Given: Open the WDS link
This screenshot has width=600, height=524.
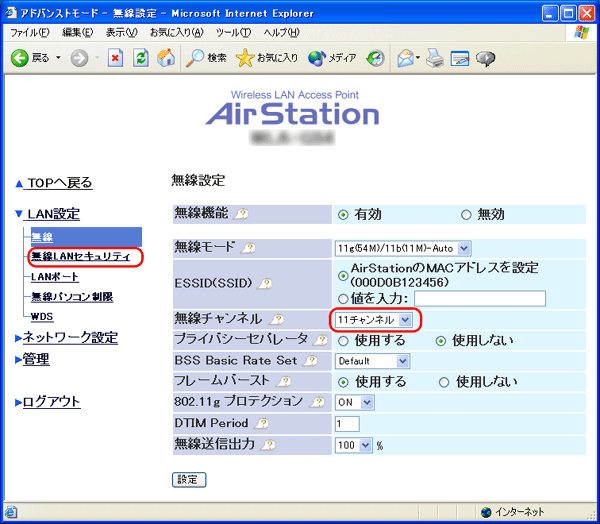Looking at the screenshot, I should pyautogui.click(x=42, y=317).
